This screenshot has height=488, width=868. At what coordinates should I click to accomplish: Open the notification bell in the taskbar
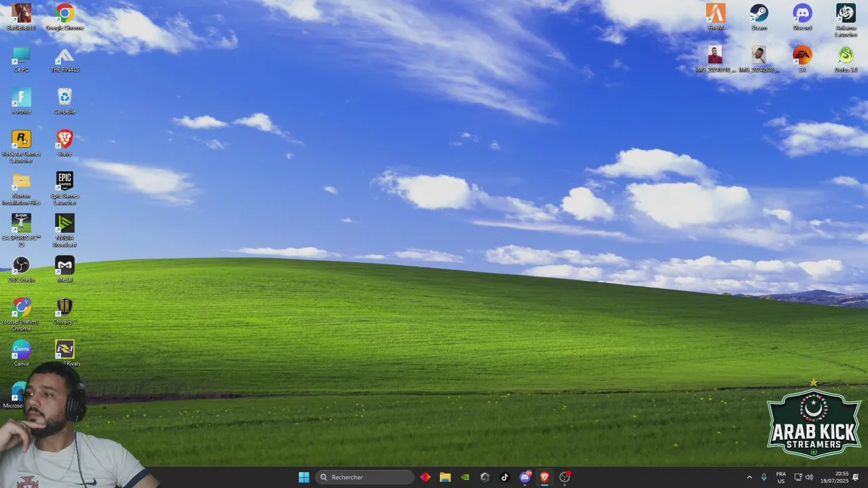(x=856, y=477)
